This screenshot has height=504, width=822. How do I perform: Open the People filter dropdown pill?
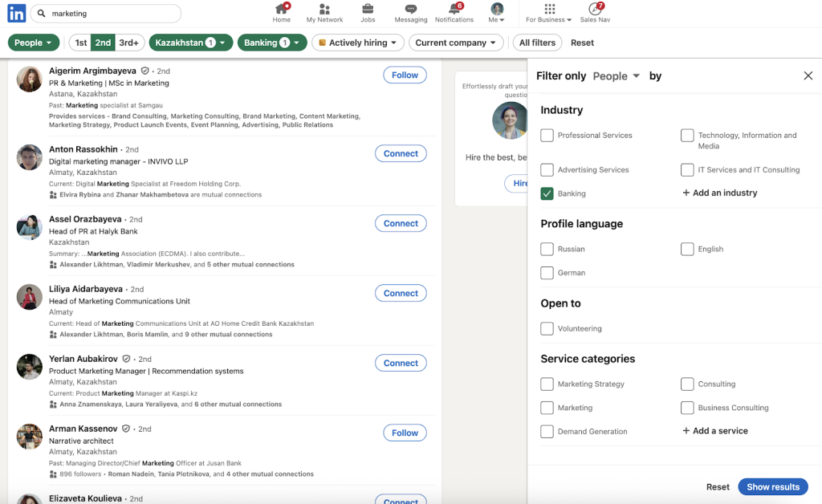(34, 43)
